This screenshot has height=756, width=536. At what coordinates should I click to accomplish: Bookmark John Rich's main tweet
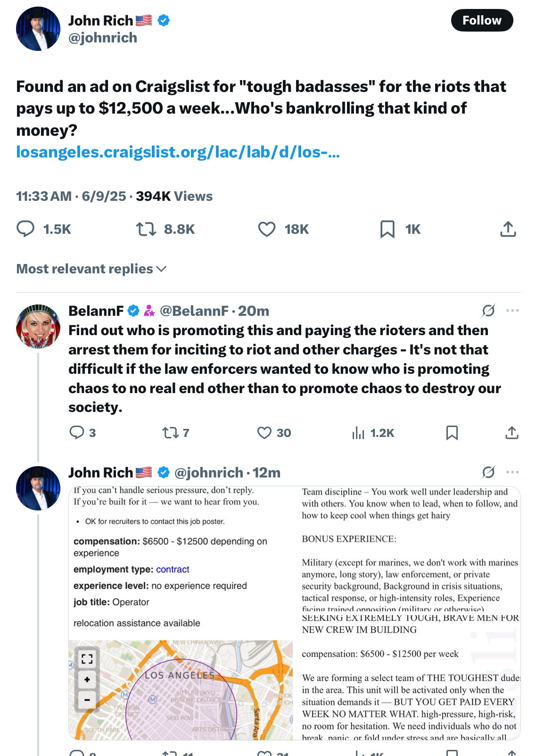click(x=387, y=229)
